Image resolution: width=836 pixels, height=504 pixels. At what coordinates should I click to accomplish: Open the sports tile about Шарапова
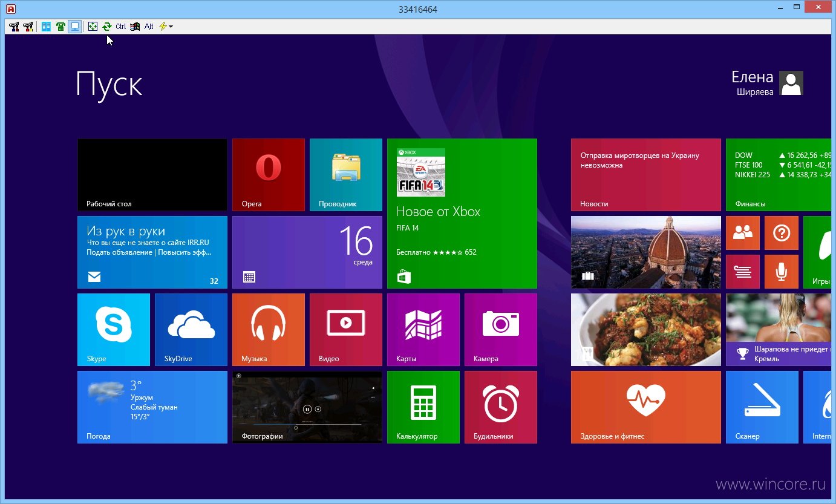[x=779, y=330]
